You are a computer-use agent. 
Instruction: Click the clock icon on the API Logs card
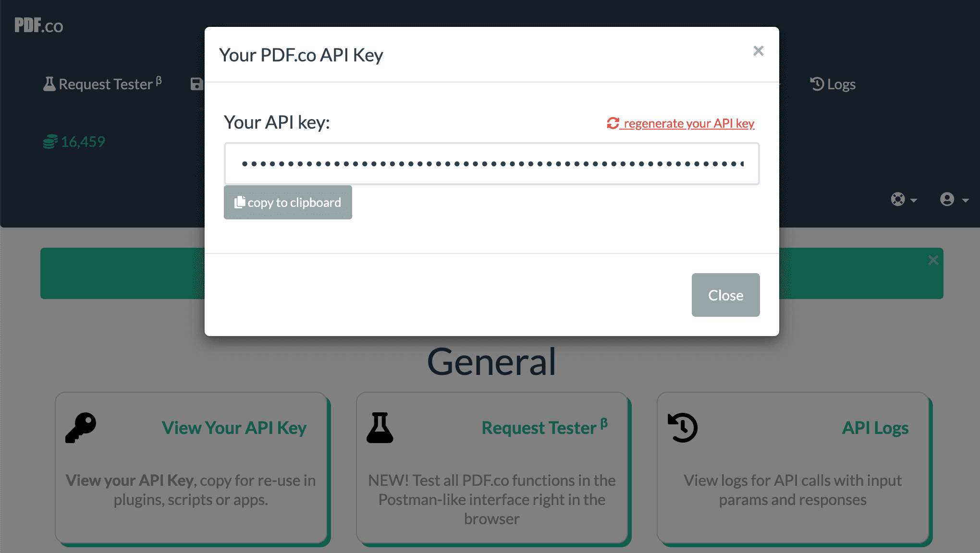pos(682,427)
